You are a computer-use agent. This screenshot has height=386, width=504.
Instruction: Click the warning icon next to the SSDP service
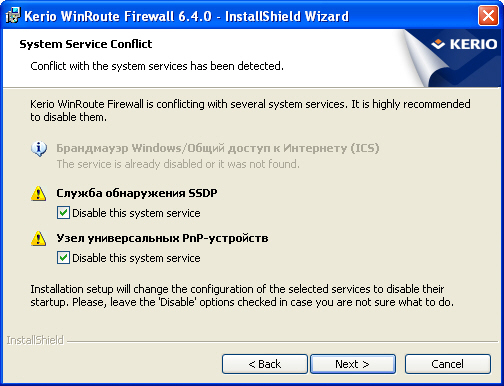[39, 193]
